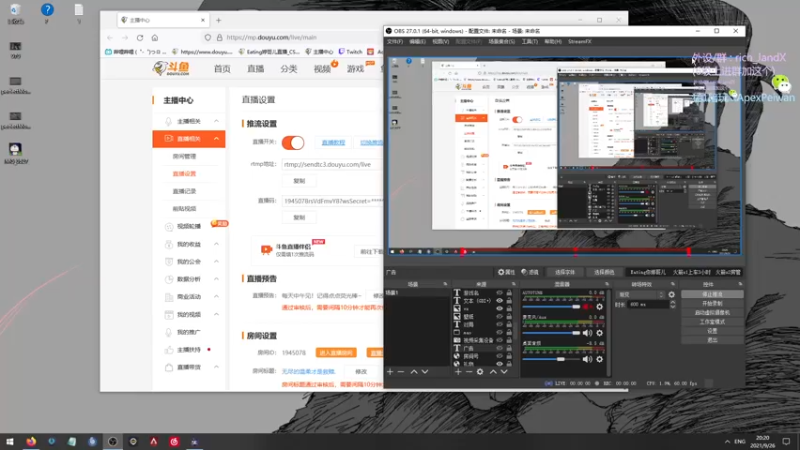Open a new Firefox tab with the plus icon
Image resolution: width=800 pixels, height=450 pixels.
point(218,20)
